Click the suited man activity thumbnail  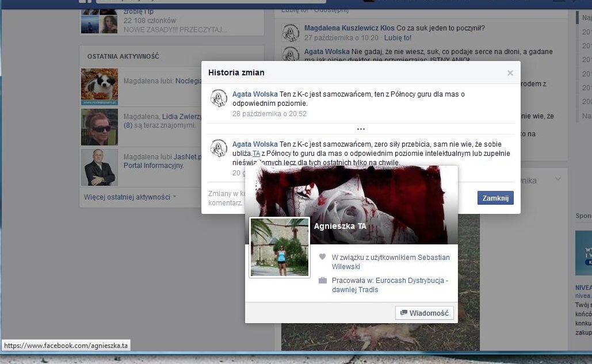100,167
